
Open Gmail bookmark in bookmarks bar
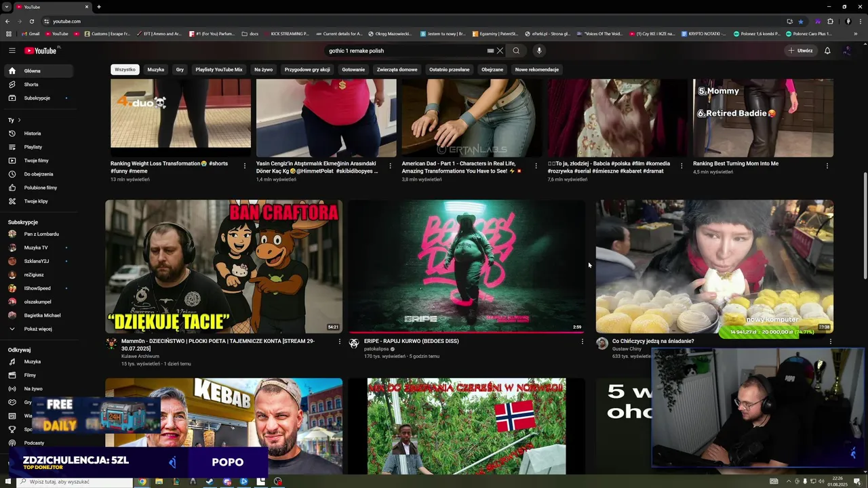pos(31,33)
